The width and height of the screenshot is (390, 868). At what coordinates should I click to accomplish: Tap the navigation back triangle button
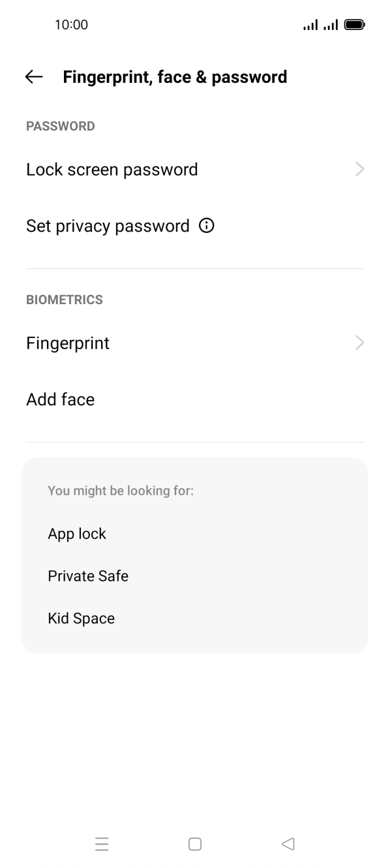[288, 844]
